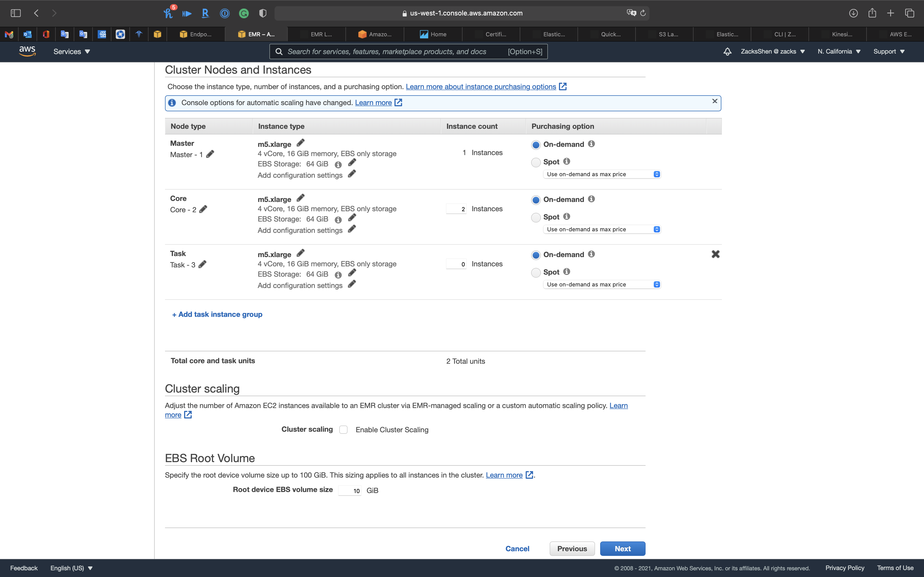Reload page using browser refresh icon
The width and height of the screenshot is (924, 577).
tap(643, 13)
